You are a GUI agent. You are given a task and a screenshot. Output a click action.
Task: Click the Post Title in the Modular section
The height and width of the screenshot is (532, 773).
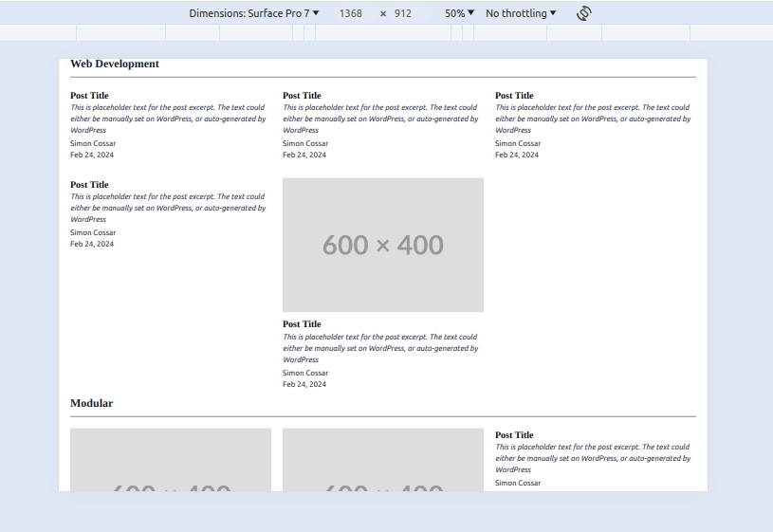coord(514,435)
